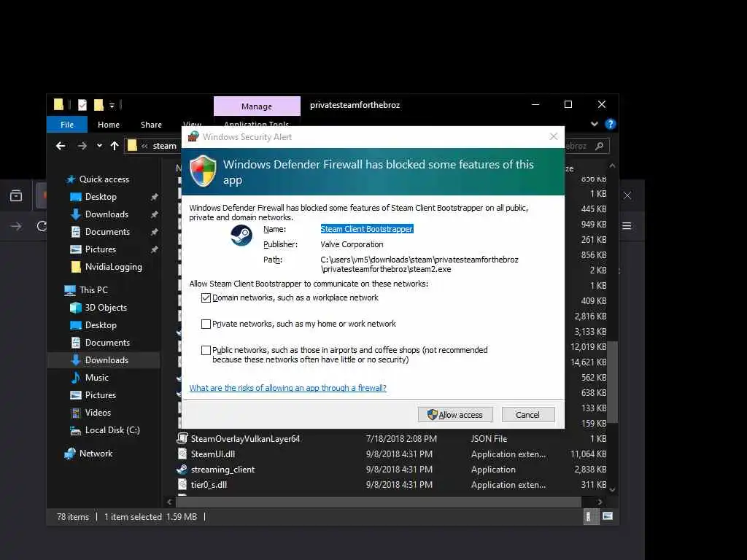Click streaming_client Steam file icon
The image size is (747, 560).
182,470
